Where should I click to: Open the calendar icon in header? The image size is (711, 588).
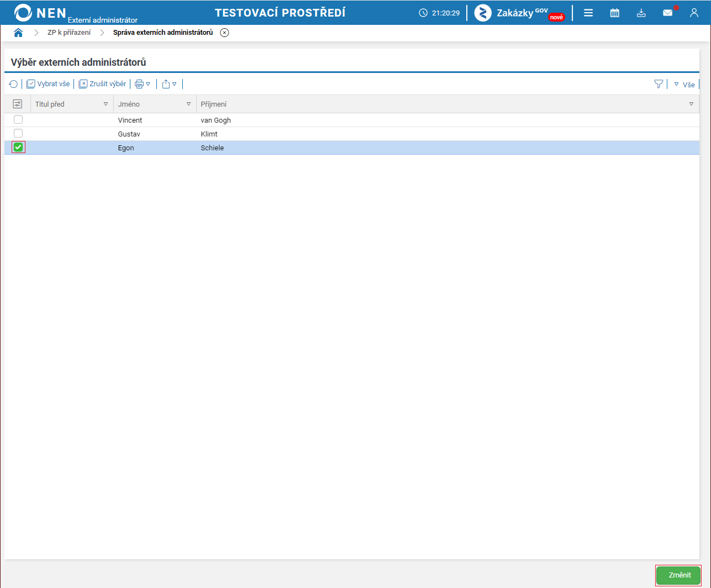[614, 13]
